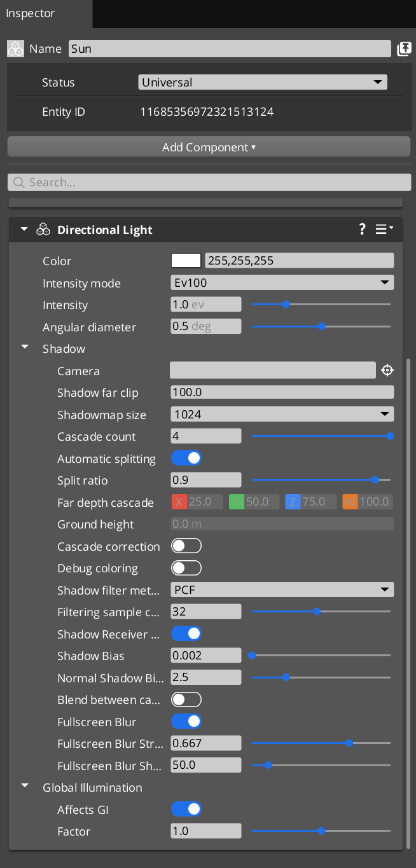Screen dimensions: 416x868
Task: Collapse the Shadow section arrow
Action: (25, 348)
